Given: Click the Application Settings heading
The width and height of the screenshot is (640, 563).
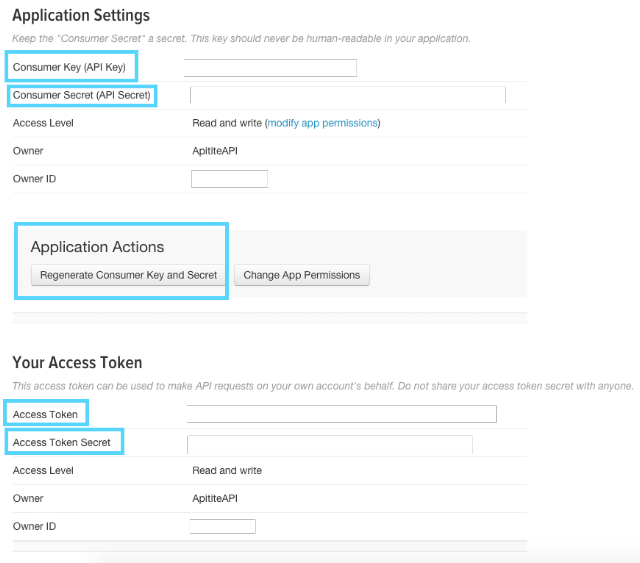Looking at the screenshot, I should 81,16.
